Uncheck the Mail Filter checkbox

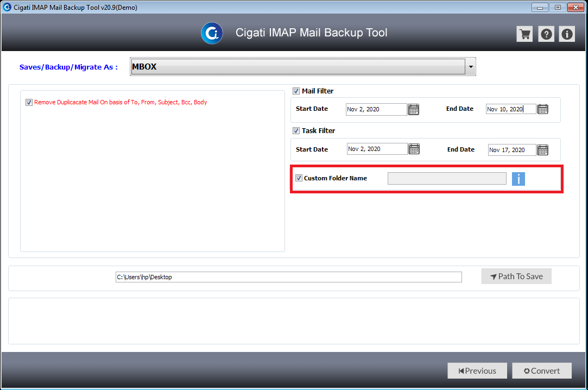(x=296, y=91)
